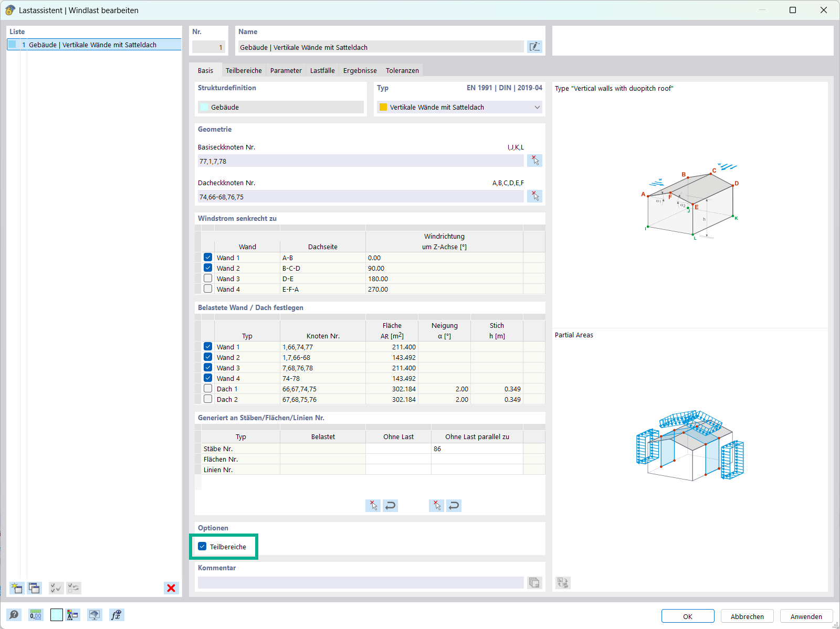Open the Parameter tab

[286, 70]
